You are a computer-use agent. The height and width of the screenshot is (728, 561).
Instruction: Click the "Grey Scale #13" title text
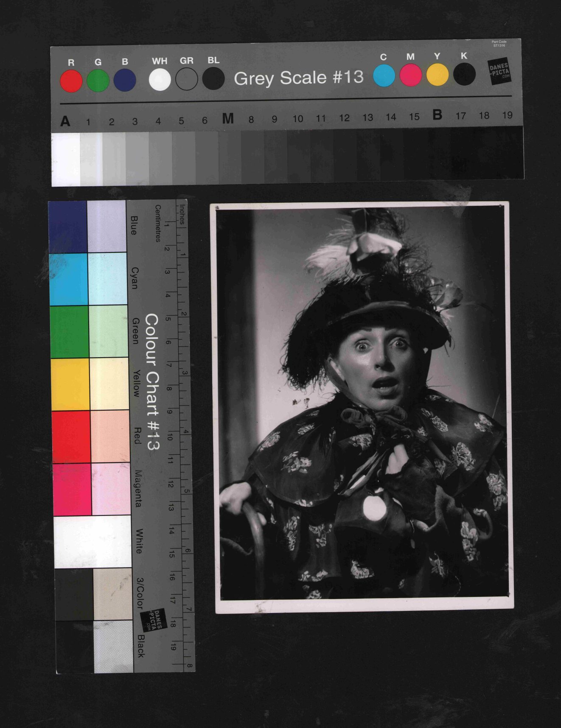point(299,78)
